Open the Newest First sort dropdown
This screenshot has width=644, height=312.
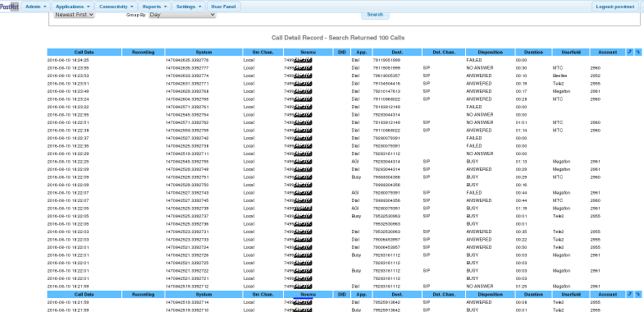pyautogui.click(x=74, y=15)
